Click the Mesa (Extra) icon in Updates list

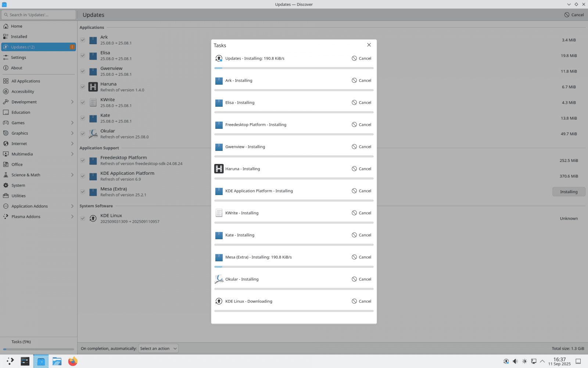coord(93,192)
